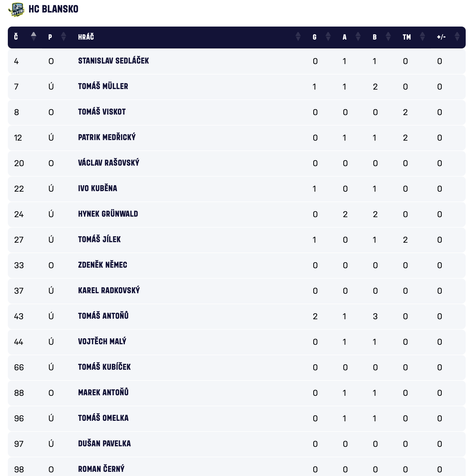Image resolution: width=473 pixels, height=476 pixels.
Task: Sort by position column arrows
Action: (63, 37)
